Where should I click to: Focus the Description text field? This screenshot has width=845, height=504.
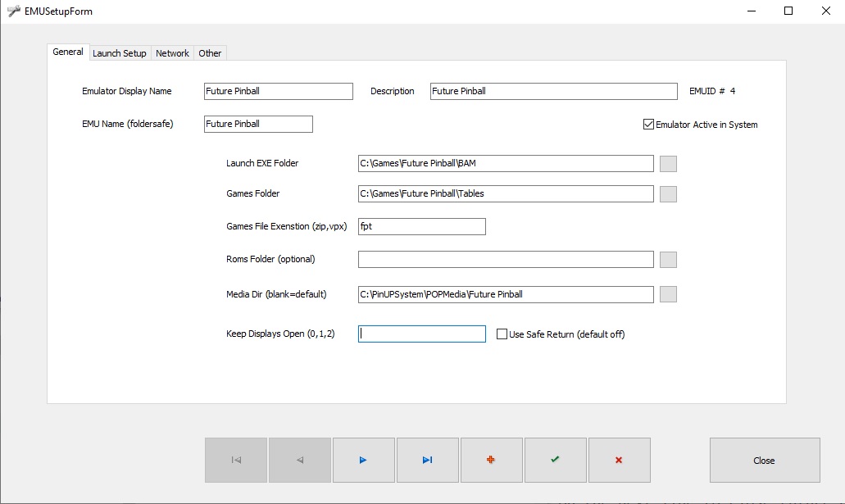click(x=553, y=91)
